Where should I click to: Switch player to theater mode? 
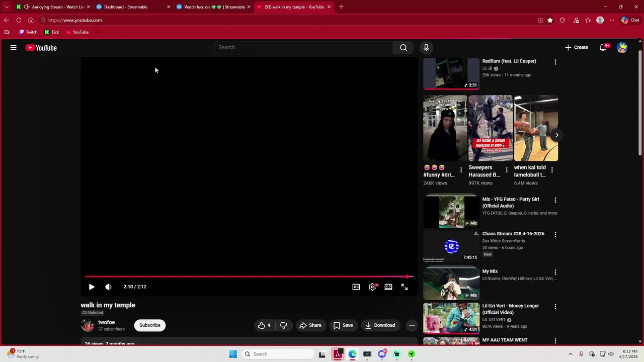pos(388,287)
